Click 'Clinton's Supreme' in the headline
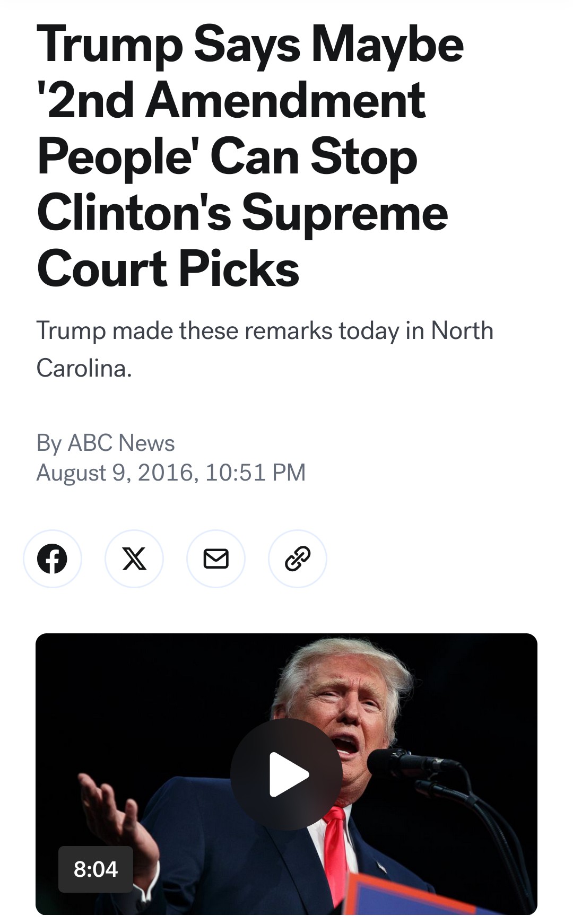573x924 pixels. pos(242,213)
